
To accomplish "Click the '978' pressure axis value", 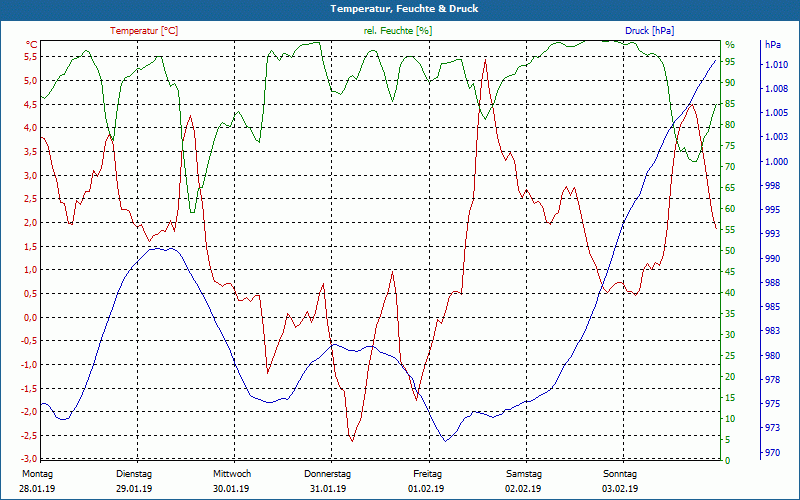I will (x=772, y=380).
